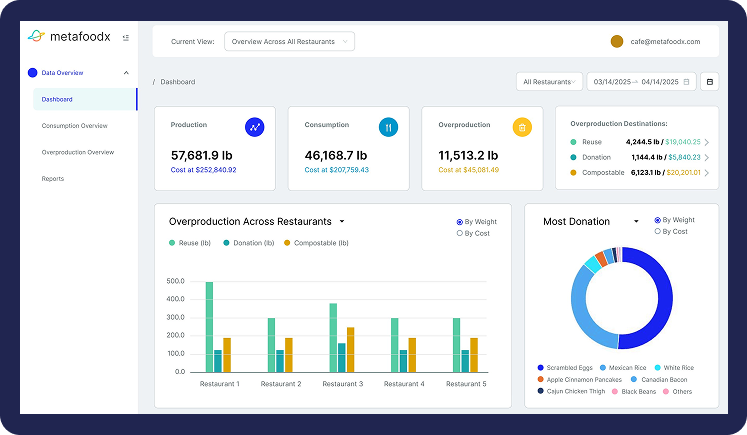This screenshot has width=747, height=435.
Task: Open Donation destination details arrow
Action: pos(707,157)
